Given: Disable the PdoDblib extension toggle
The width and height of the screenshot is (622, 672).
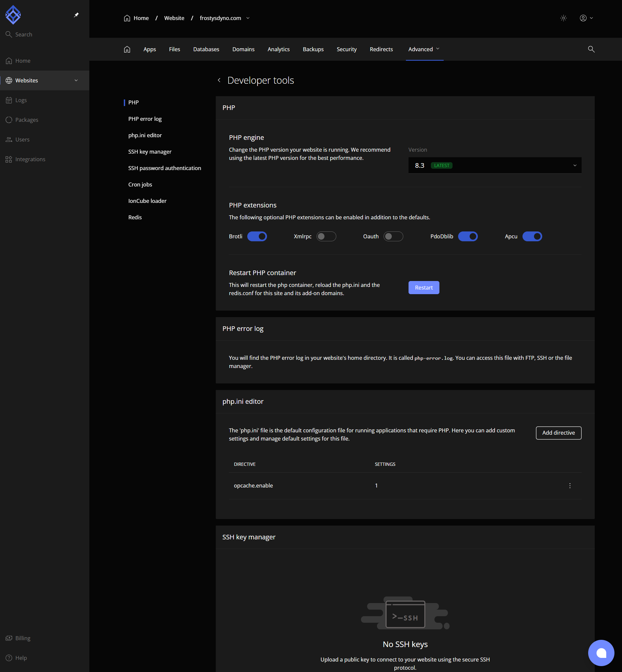Looking at the screenshot, I should [468, 237].
